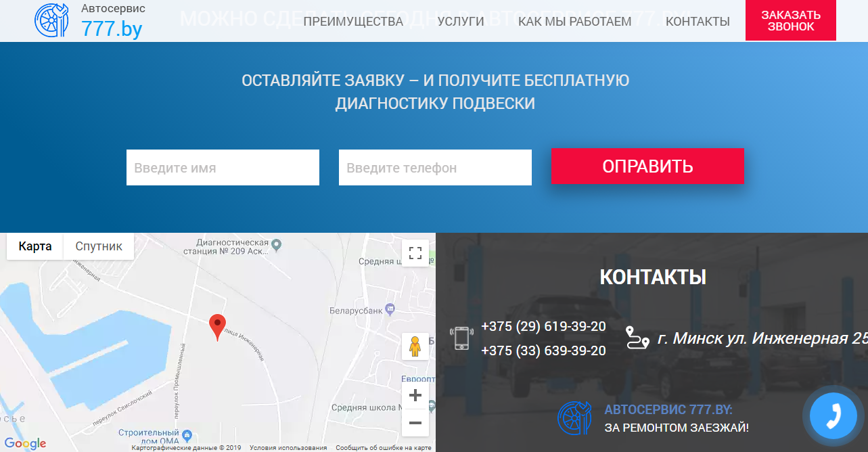
Task: Click the route location icon near address
Action: click(x=637, y=338)
